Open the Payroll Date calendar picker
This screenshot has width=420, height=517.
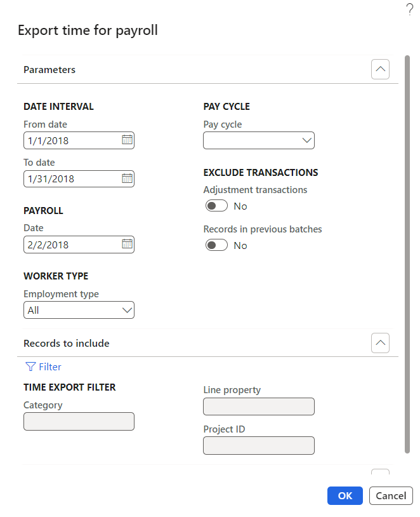[x=127, y=244]
